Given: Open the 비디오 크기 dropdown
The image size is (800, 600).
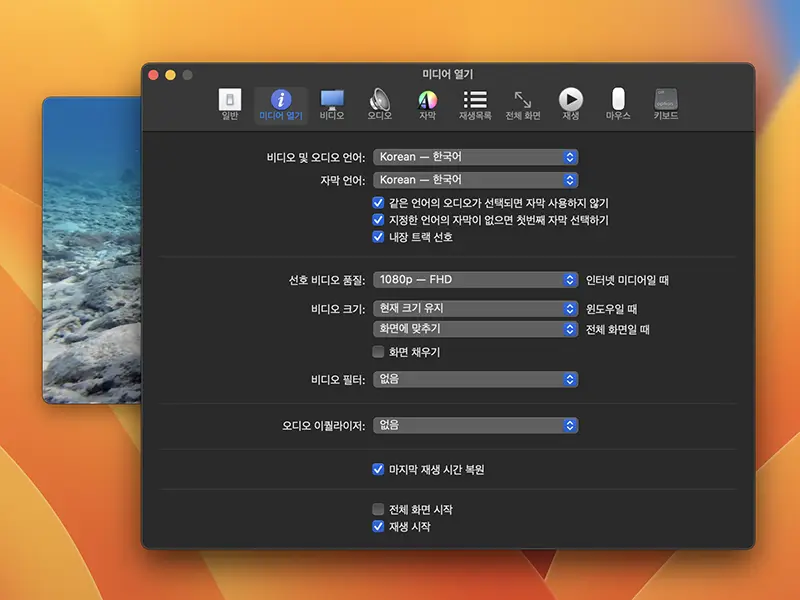Looking at the screenshot, I should [475, 307].
